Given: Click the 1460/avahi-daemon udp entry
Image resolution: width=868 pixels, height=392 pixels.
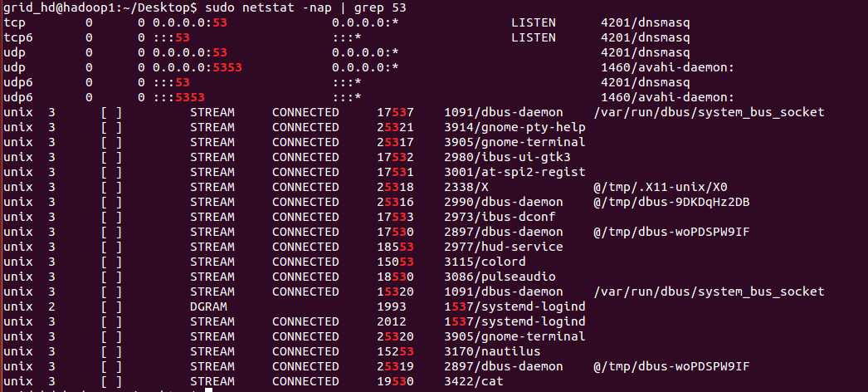Looking at the screenshot, I should coord(668,67).
